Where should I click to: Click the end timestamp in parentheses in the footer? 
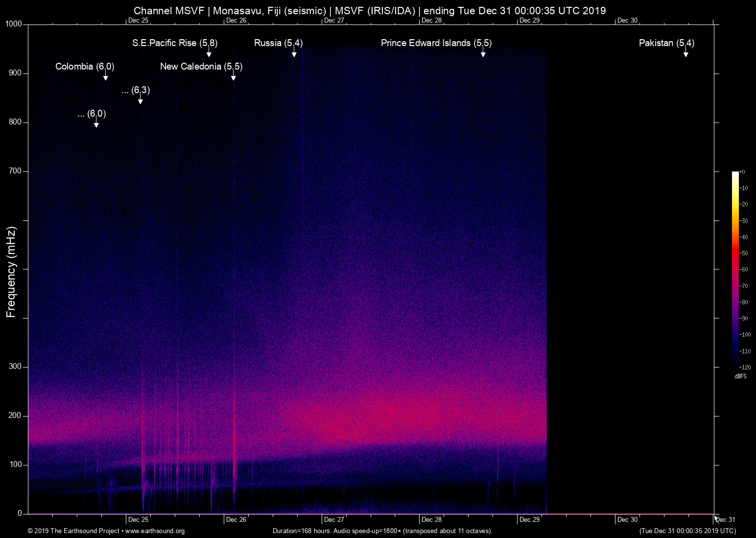[687, 531]
